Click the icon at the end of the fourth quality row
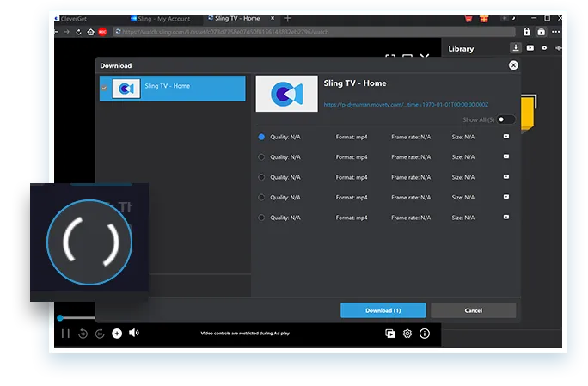 (506, 197)
